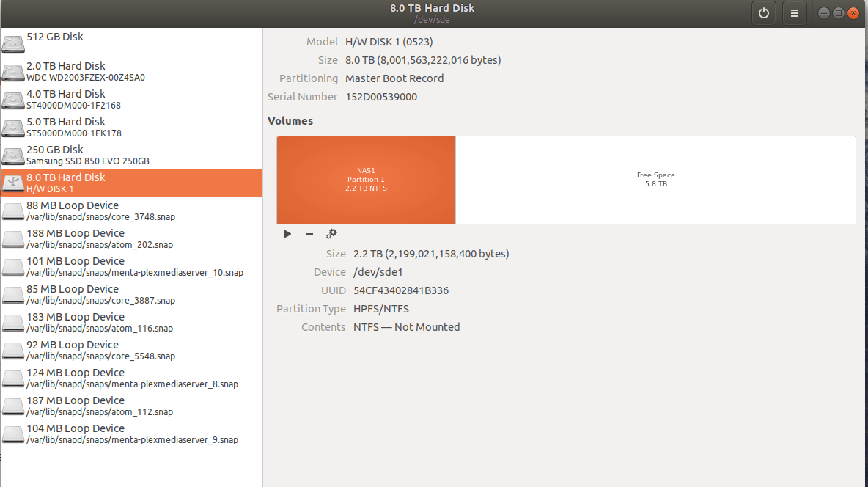The height and width of the screenshot is (487, 868).
Task: Mount the NAS1 partition with the play icon
Action: [287, 233]
